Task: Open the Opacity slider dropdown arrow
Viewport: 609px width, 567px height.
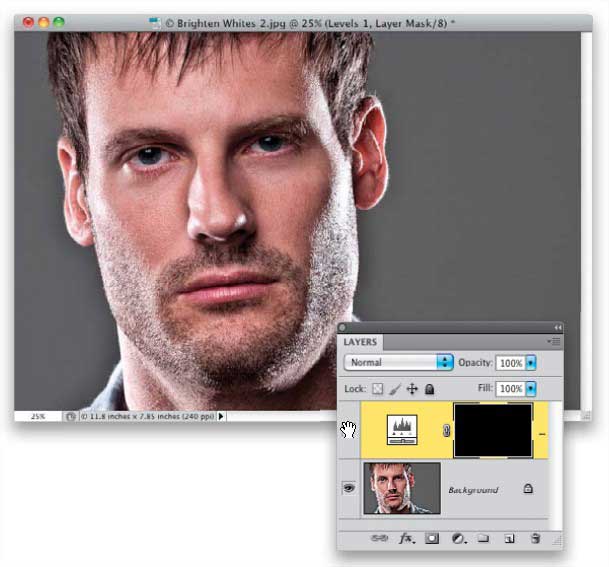Action: (531, 363)
